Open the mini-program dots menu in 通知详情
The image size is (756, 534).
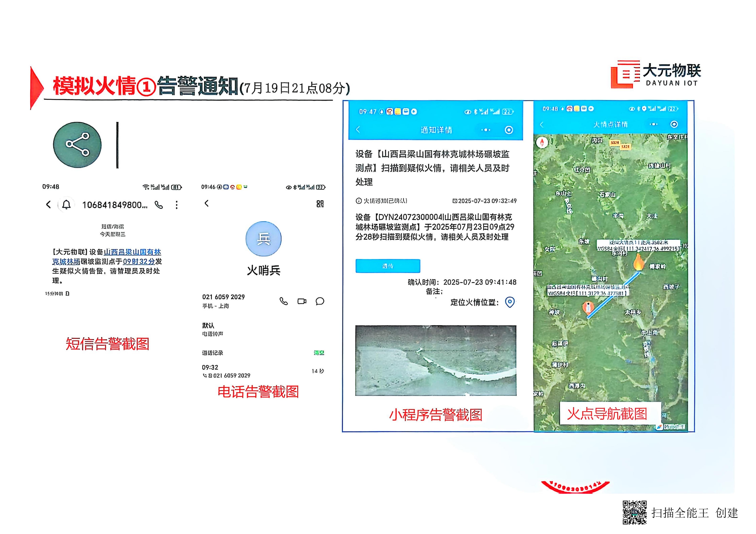click(x=486, y=130)
